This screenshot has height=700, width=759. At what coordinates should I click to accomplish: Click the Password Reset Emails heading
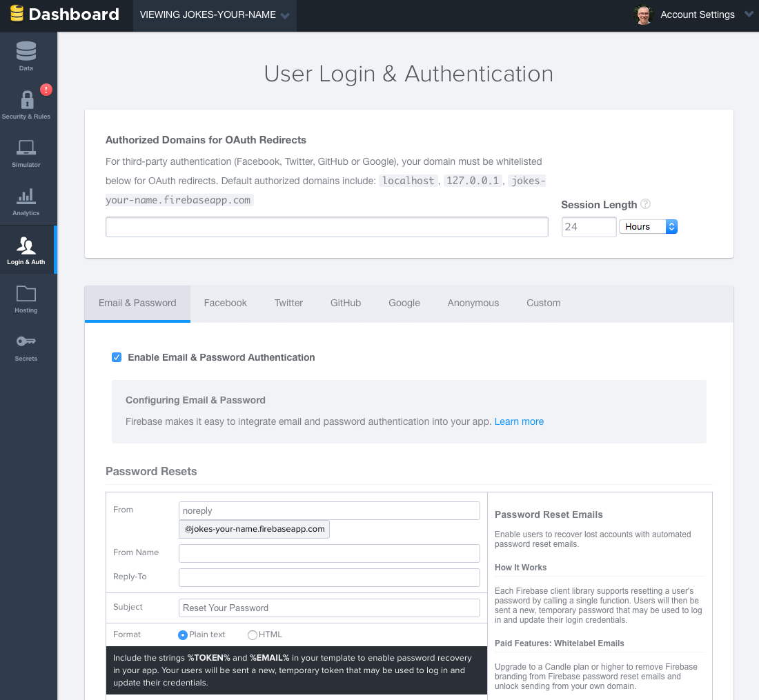coord(549,514)
